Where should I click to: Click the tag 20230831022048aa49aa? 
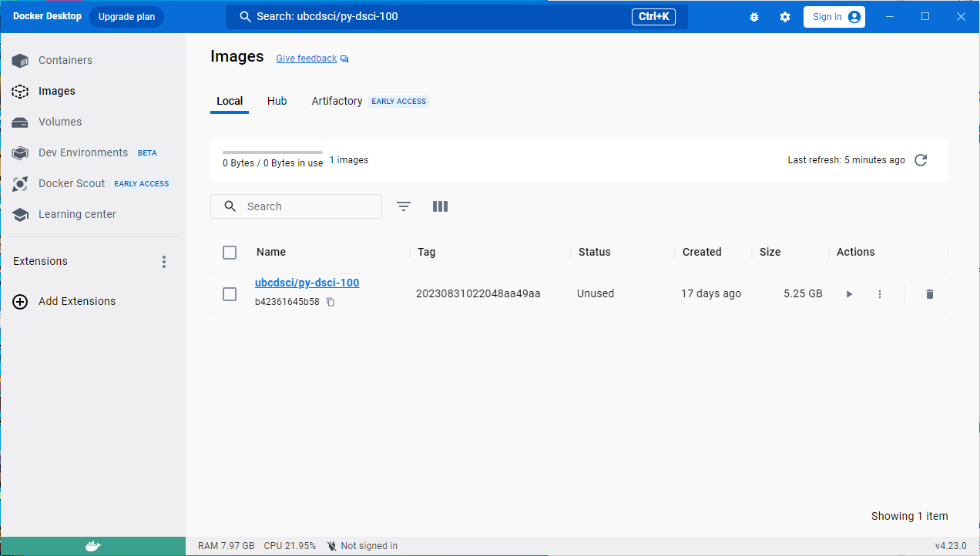click(x=478, y=293)
